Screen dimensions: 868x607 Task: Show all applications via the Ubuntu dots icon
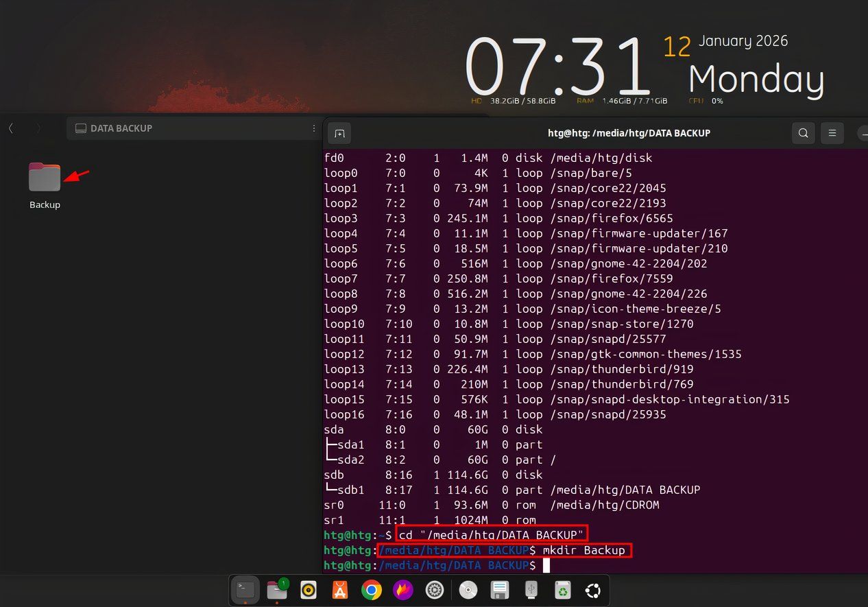[x=592, y=590]
